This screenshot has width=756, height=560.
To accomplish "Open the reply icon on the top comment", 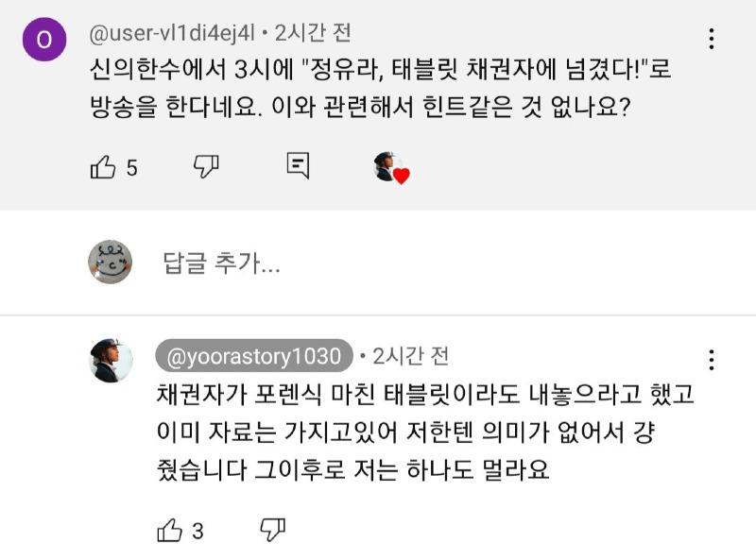I will pos(298,166).
